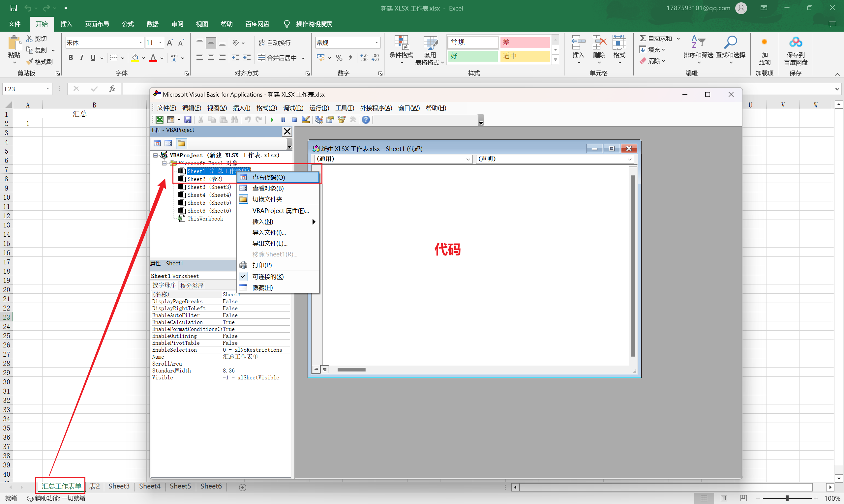Click the view code icon in project panel

point(157,143)
